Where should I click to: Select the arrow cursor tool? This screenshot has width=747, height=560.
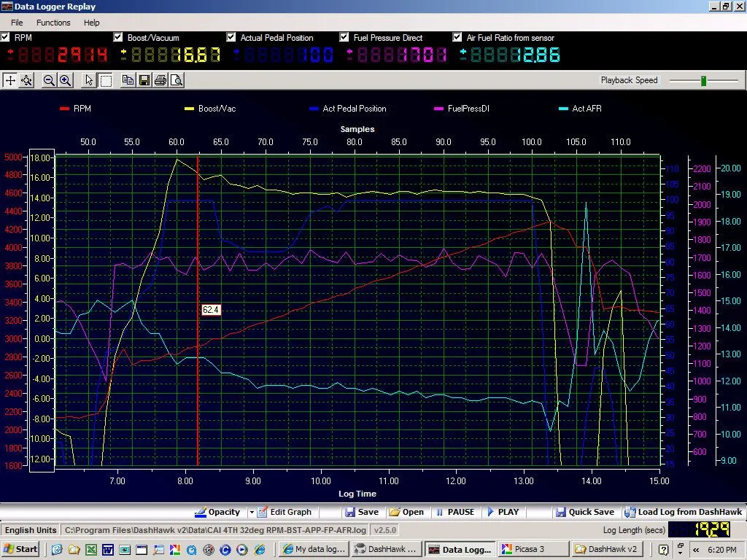pos(89,81)
